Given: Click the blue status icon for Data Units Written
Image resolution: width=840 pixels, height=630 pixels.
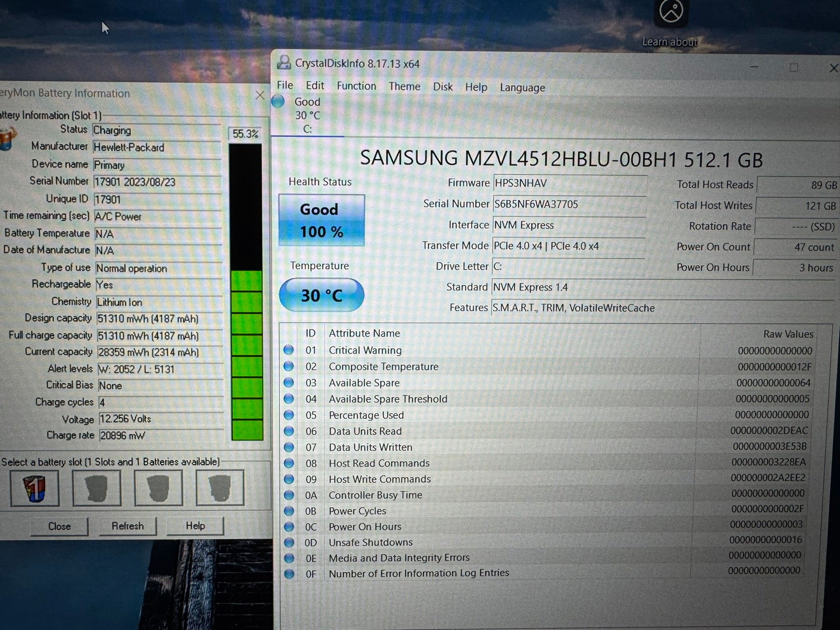Looking at the screenshot, I should pos(289,447).
